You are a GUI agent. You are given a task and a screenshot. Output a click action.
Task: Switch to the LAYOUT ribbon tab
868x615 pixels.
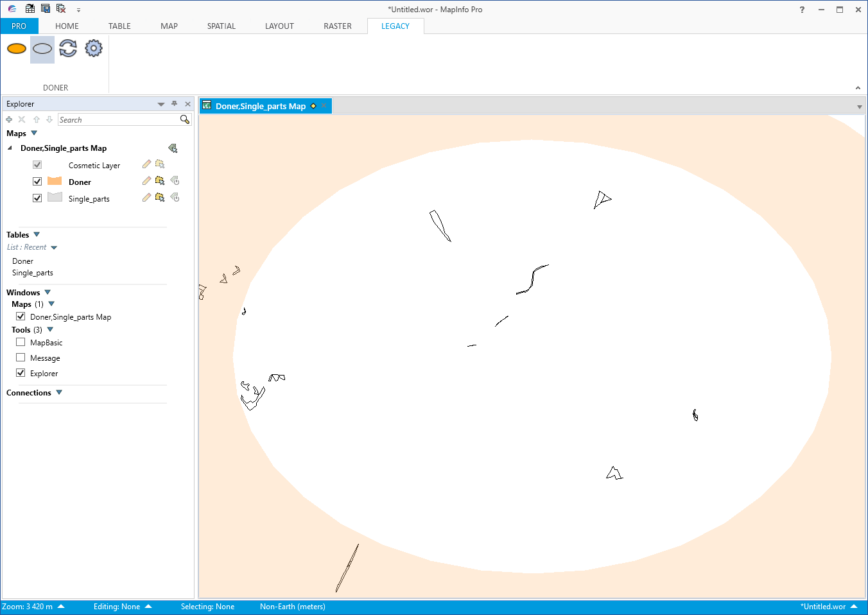click(279, 26)
